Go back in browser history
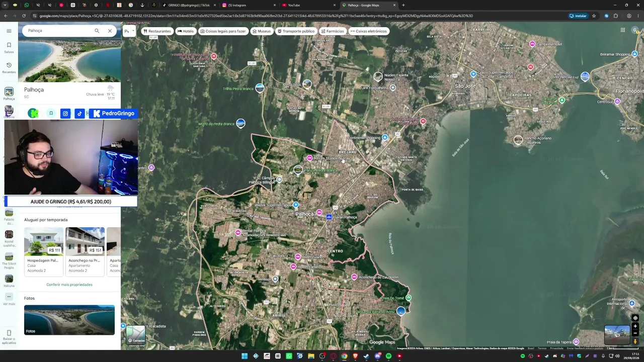Viewport: 644px width, 362px height. pyautogui.click(x=6, y=16)
